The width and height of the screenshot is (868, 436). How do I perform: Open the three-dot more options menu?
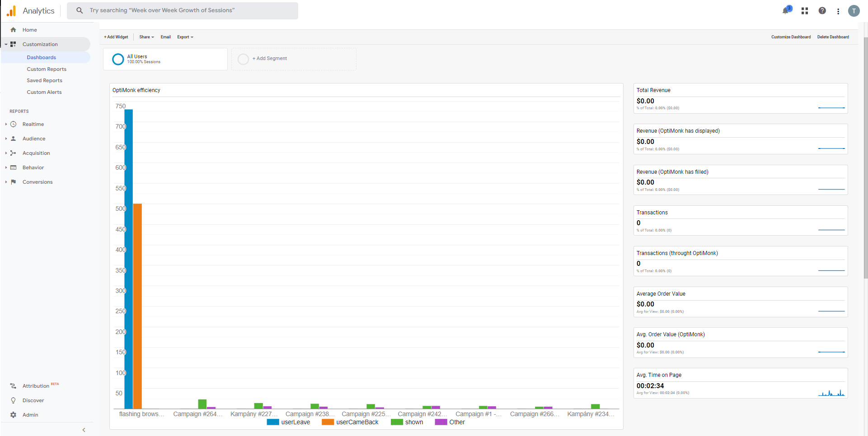pos(838,11)
